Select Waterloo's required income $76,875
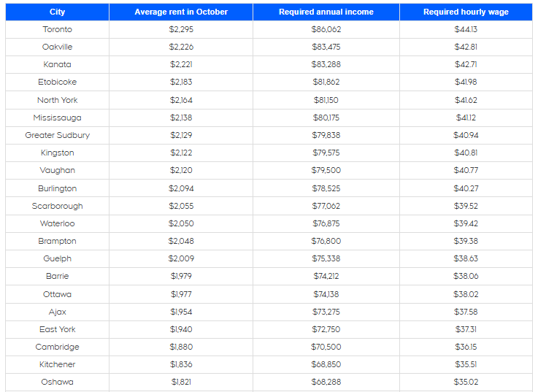Screen dimensions: 538x392 click(x=326, y=223)
